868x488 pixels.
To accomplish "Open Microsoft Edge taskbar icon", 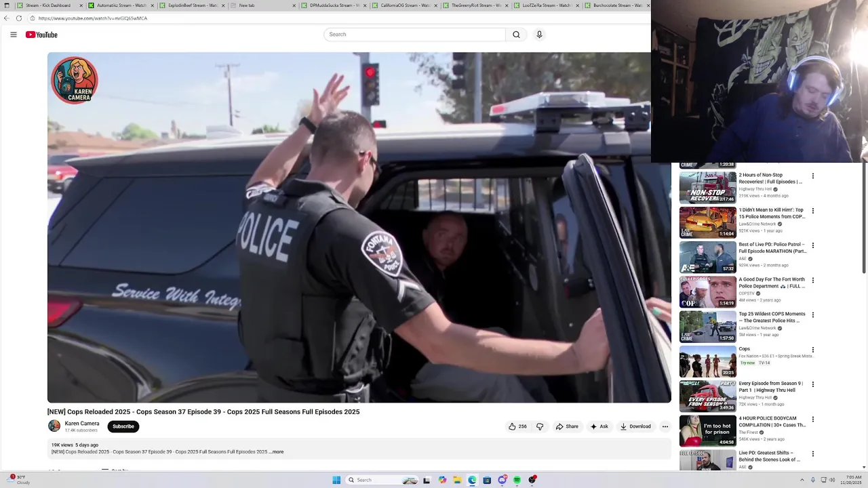I will 472,480.
